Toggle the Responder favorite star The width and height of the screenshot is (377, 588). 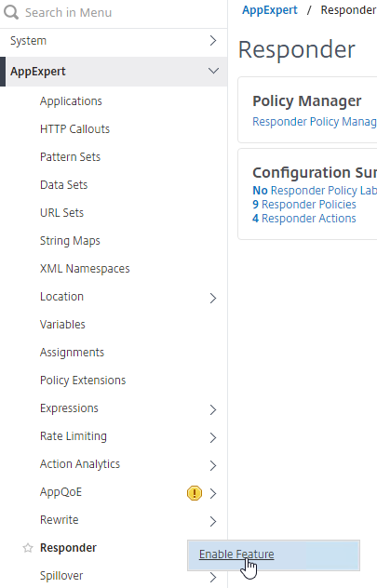(x=28, y=548)
